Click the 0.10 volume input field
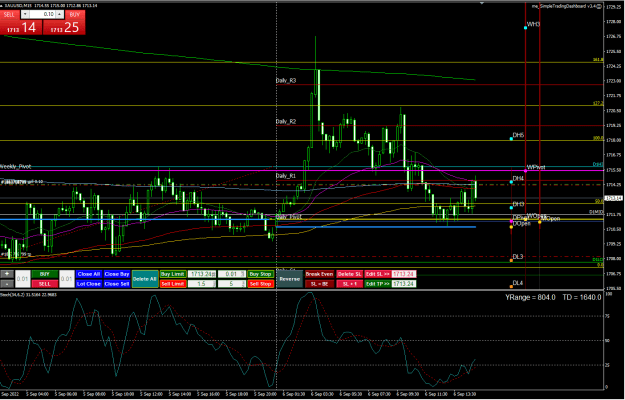Image resolution: width=625 pixels, height=400 pixels. 42,14
